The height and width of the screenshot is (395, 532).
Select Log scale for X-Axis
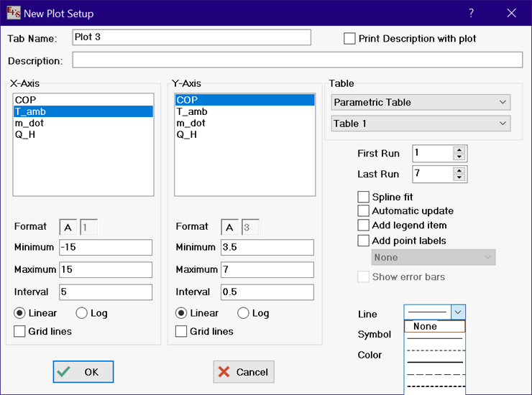(82, 313)
